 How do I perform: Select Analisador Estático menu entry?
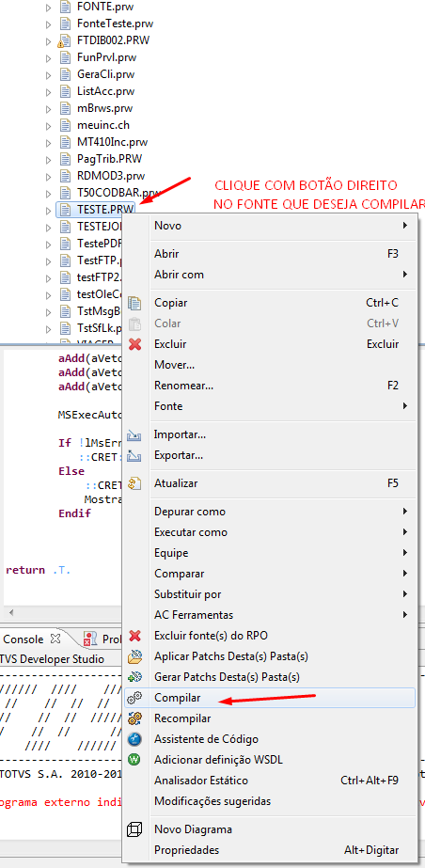click(270, 781)
